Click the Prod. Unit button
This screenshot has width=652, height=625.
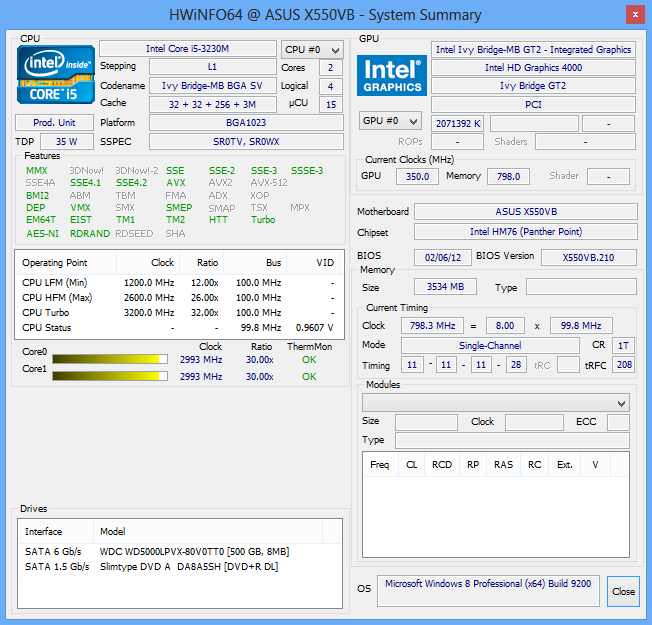[54, 123]
